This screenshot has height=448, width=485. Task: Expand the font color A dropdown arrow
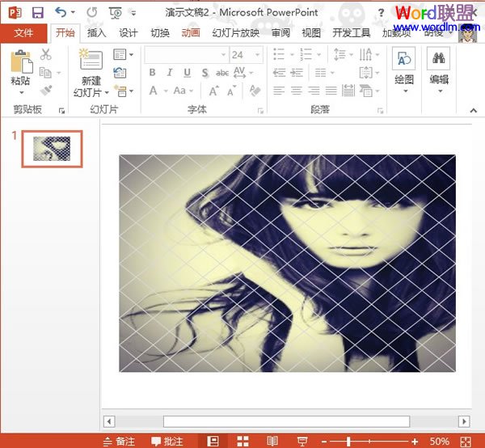pos(166,91)
